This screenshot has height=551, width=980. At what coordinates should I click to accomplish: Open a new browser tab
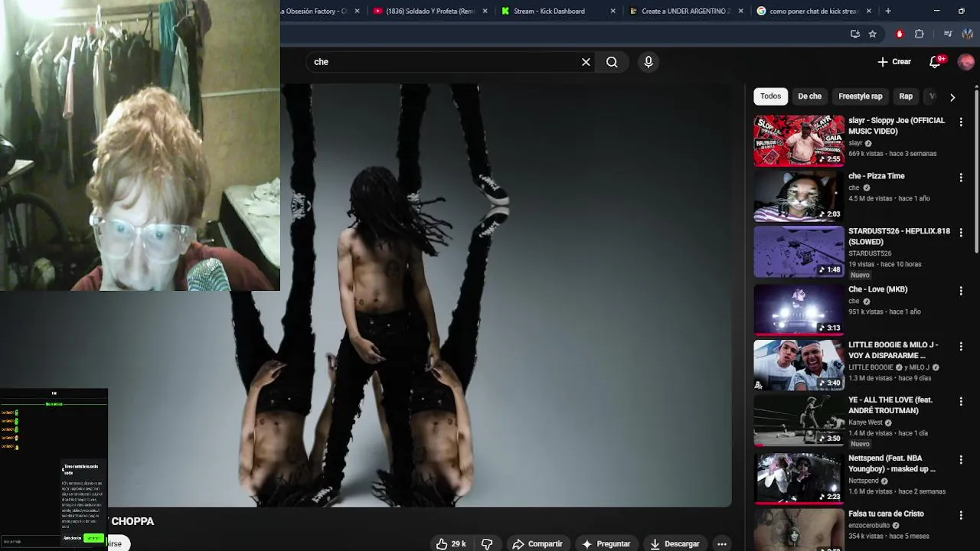pos(888,11)
